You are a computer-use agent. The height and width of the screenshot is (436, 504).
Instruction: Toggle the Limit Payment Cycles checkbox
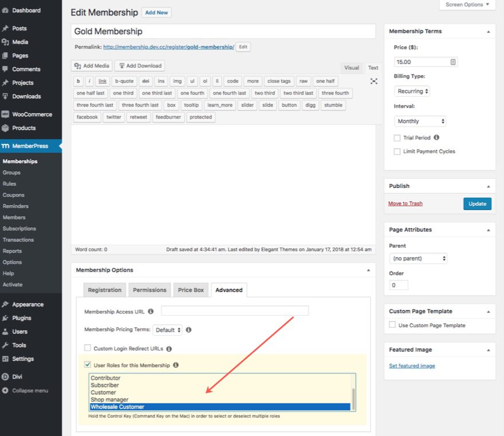click(x=397, y=152)
